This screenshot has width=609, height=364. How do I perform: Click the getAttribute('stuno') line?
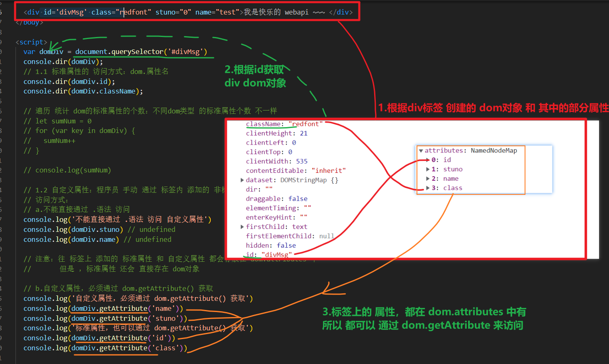click(x=105, y=318)
